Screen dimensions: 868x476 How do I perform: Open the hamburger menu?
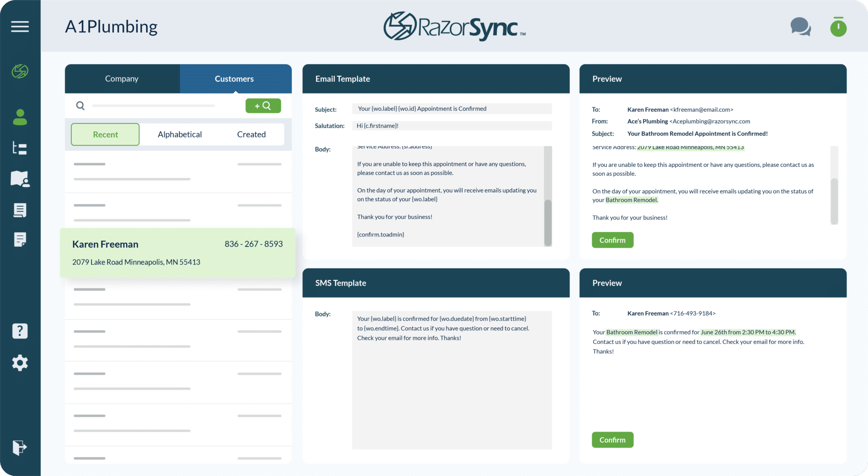pos(20,27)
